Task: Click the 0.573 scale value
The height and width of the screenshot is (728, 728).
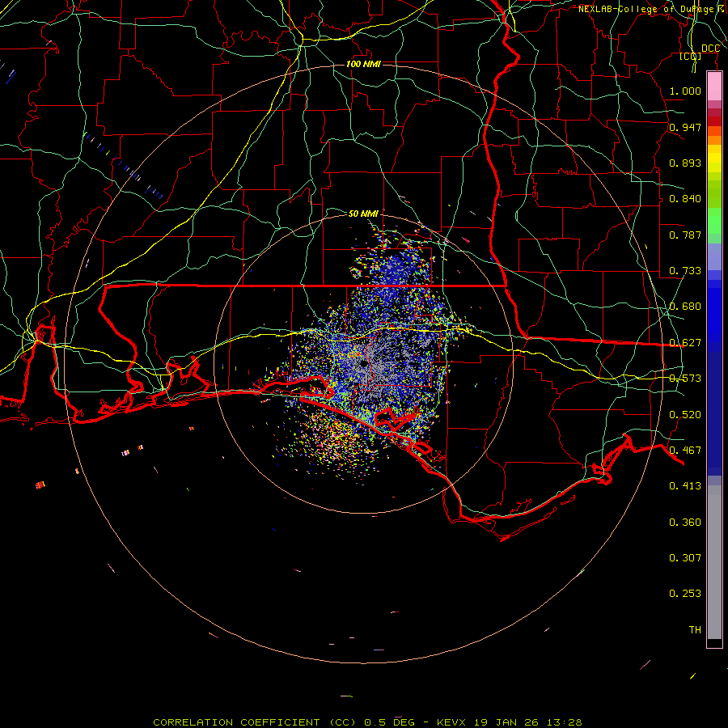Action: click(685, 378)
